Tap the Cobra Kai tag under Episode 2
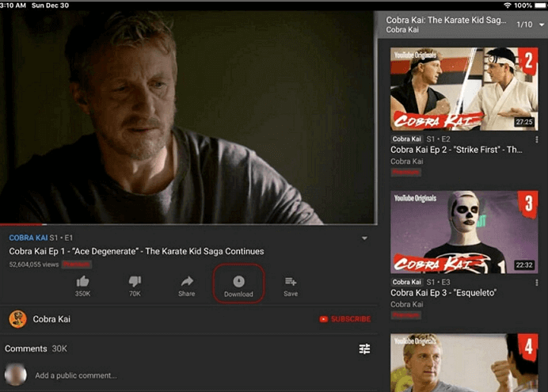This screenshot has width=548, height=392. pyautogui.click(x=406, y=139)
